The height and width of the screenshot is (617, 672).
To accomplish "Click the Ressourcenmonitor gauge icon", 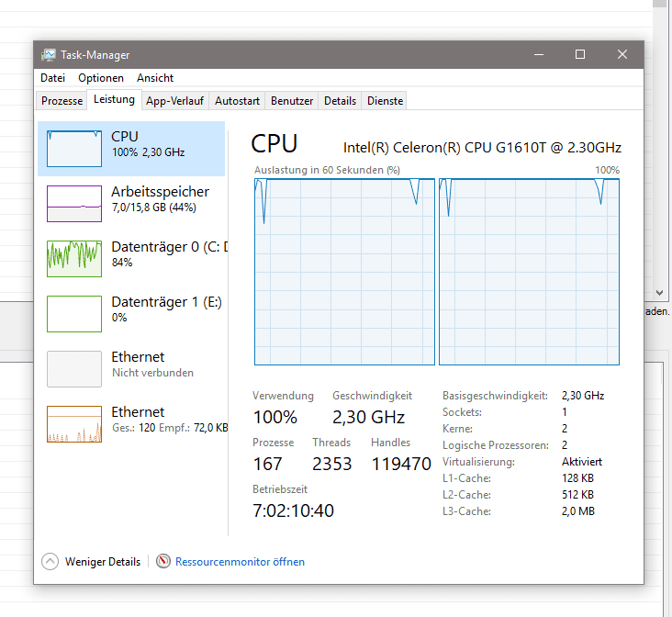I will coord(162,561).
